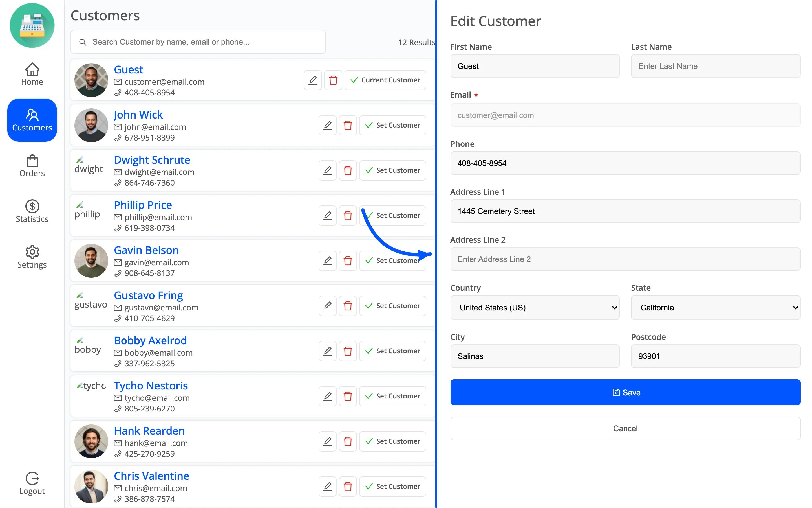Image resolution: width=812 pixels, height=508 pixels.
Task: Click the 12 Results count text
Action: click(x=416, y=42)
